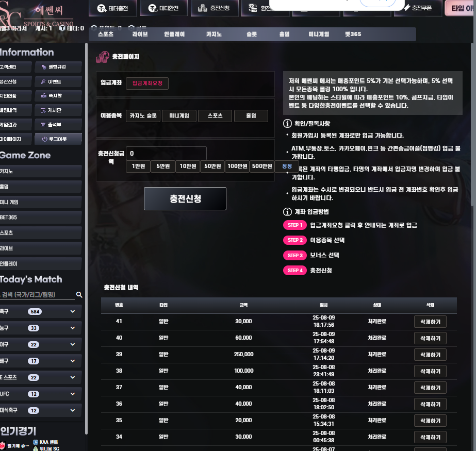This screenshot has height=451, width=476.
Task: Click the 충전쿠폰 coupon icon in the top bar
Action: click(406, 8)
